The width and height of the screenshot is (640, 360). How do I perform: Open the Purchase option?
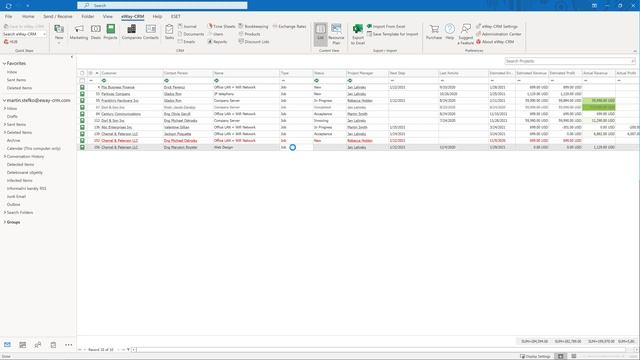[x=434, y=32]
